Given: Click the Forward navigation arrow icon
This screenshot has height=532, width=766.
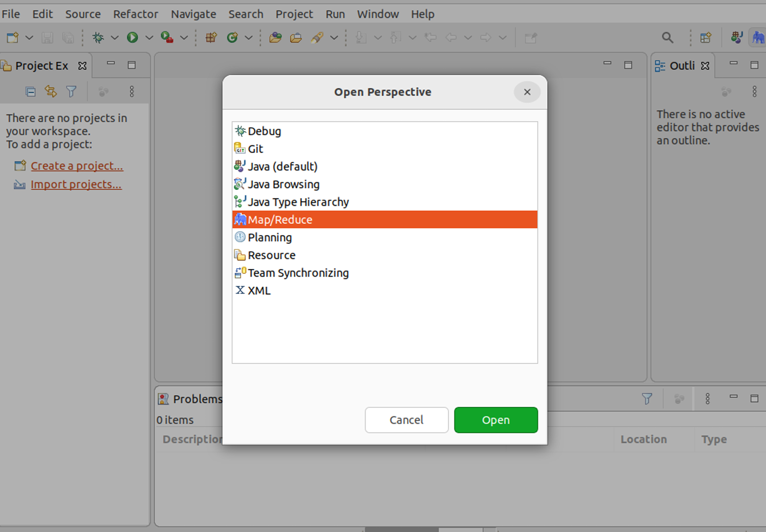Looking at the screenshot, I should pos(485,38).
